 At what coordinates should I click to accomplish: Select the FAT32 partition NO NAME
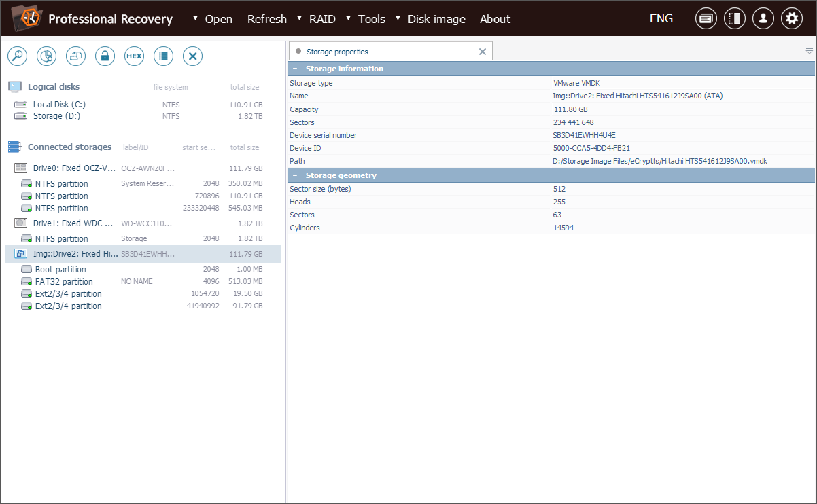pos(143,282)
